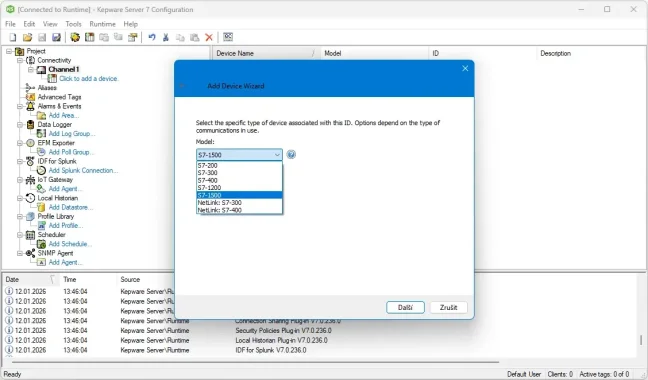Click the Add Splunk Connection link
The width and height of the screenshot is (648, 380).
point(83,170)
